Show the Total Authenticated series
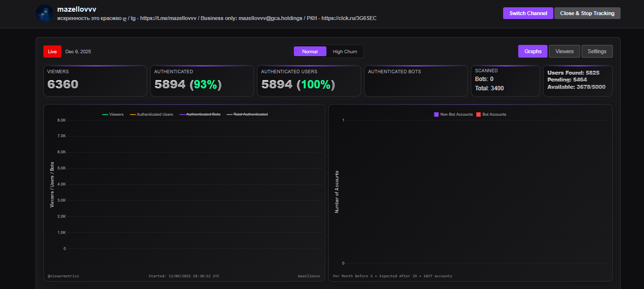644x289 pixels. [x=247, y=114]
